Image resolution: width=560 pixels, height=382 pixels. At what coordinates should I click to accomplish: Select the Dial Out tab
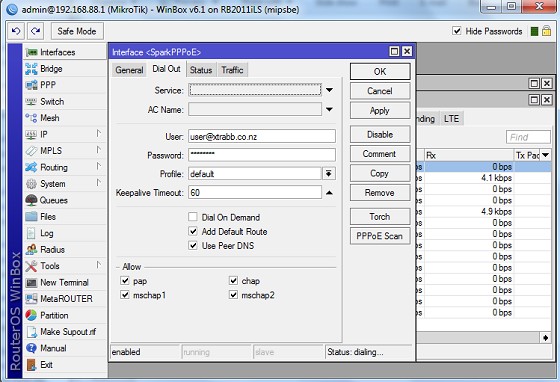[166, 69]
